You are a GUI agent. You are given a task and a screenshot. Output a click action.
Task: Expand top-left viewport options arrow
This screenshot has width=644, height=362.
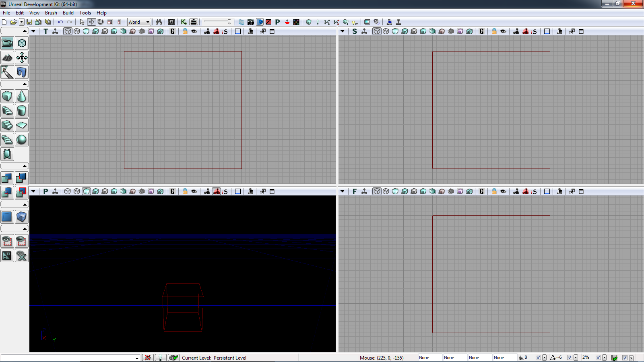[x=33, y=31]
